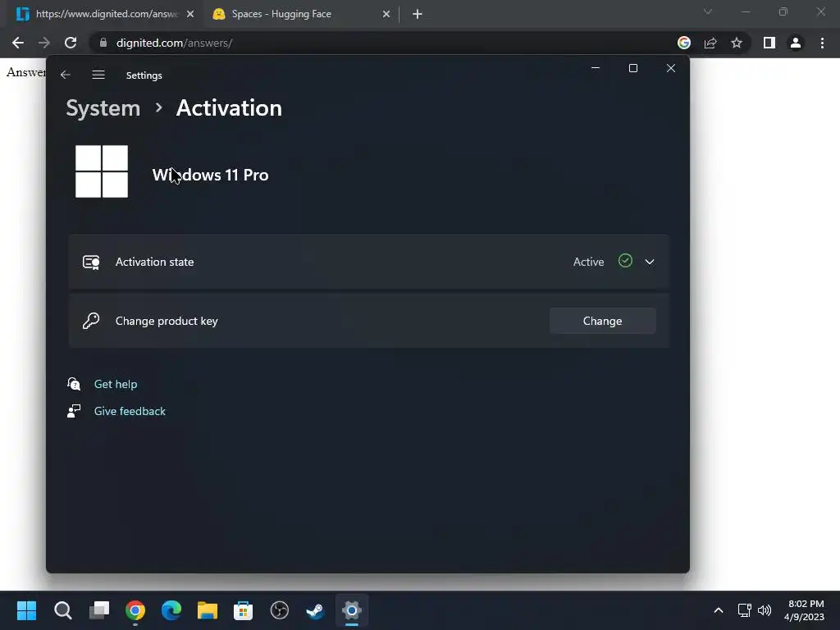Open taskbar Search
This screenshot has width=840, height=630.
(x=62, y=610)
